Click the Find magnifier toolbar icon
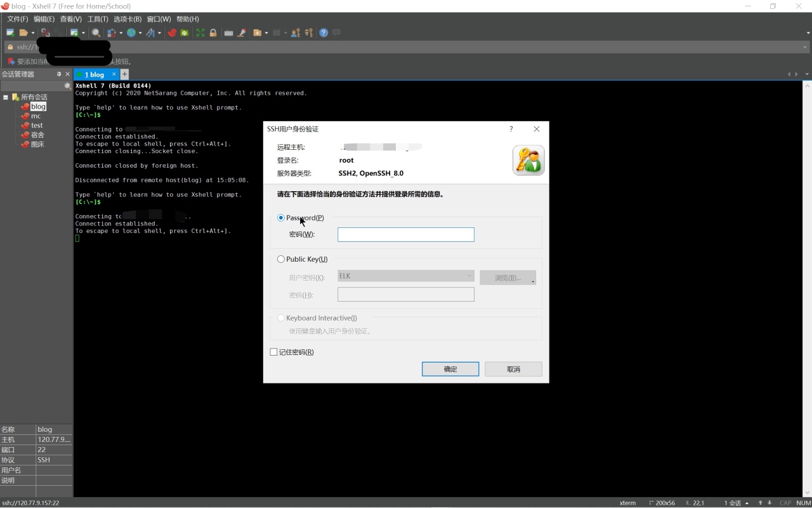 (x=96, y=32)
